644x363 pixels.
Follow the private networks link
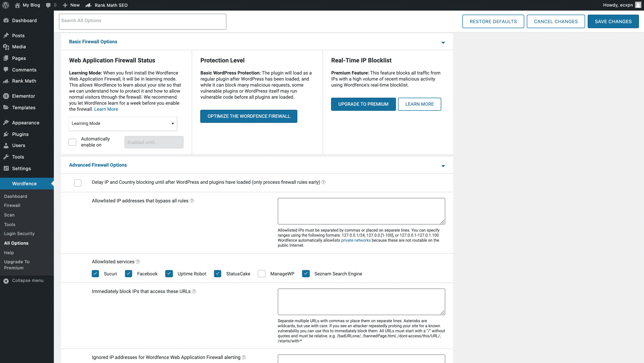[x=356, y=240]
